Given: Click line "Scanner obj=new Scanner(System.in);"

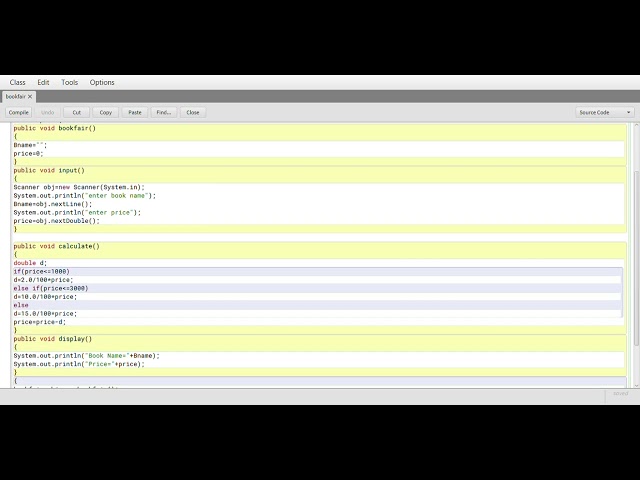Looking at the screenshot, I should pyautogui.click(x=79, y=187).
